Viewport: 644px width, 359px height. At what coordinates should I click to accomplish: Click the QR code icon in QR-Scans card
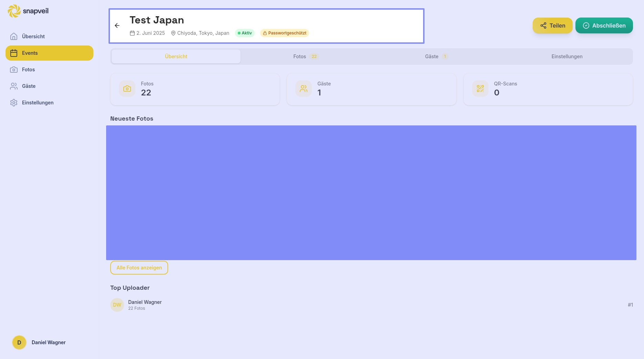tap(480, 89)
